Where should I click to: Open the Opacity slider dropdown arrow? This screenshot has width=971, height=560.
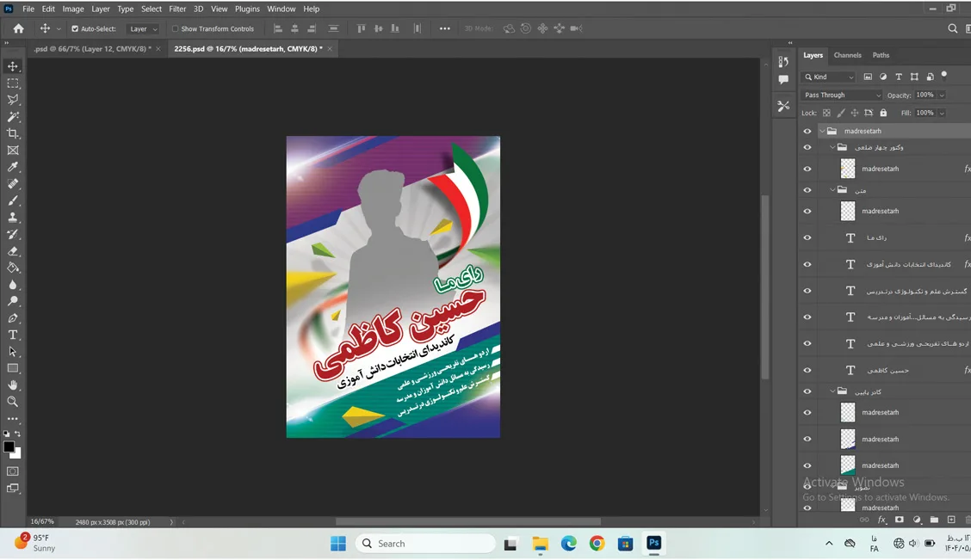pyautogui.click(x=942, y=95)
